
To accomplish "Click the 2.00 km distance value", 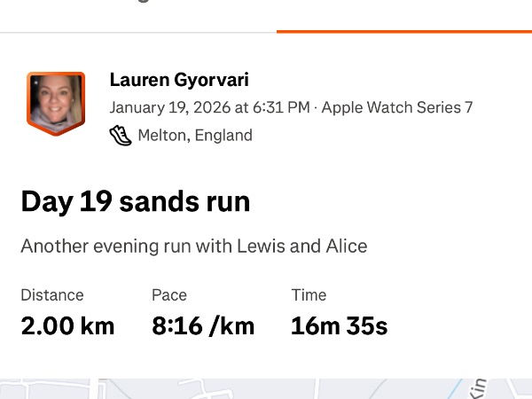I will pos(67,325).
